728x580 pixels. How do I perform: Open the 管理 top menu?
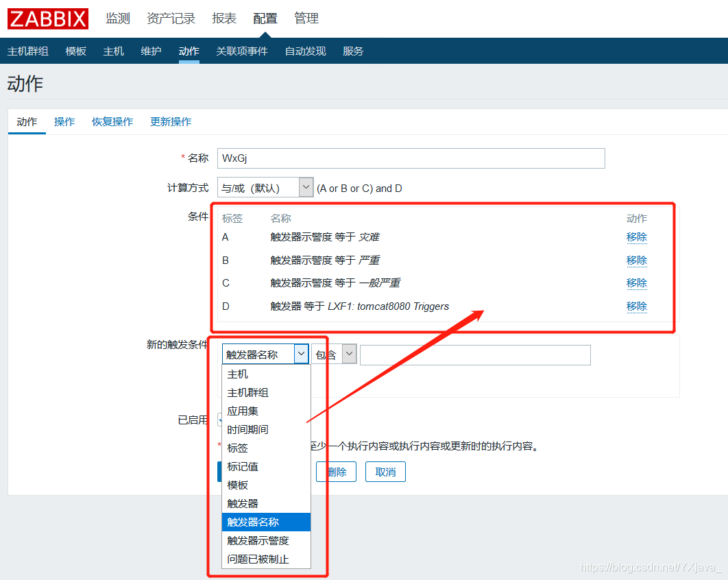coord(306,19)
